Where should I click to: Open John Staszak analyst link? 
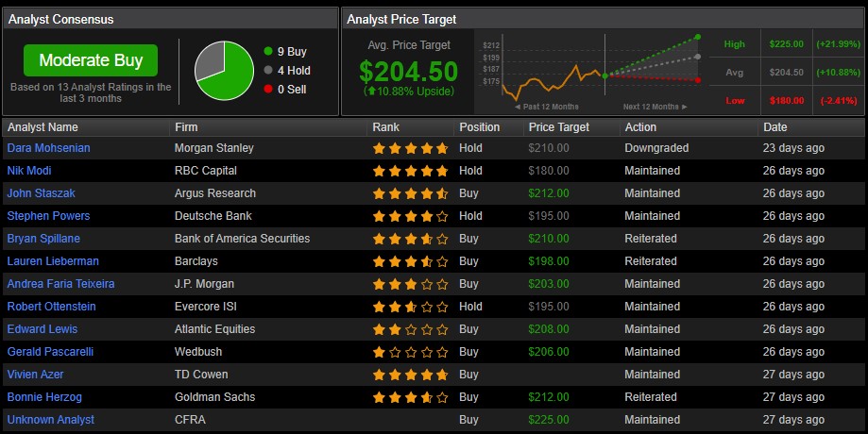(x=41, y=193)
